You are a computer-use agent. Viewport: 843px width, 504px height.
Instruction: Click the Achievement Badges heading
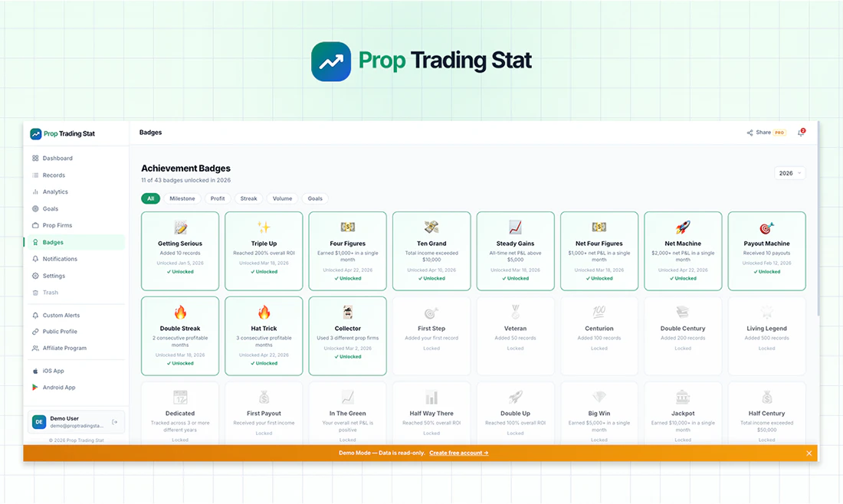pyautogui.click(x=186, y=169)
